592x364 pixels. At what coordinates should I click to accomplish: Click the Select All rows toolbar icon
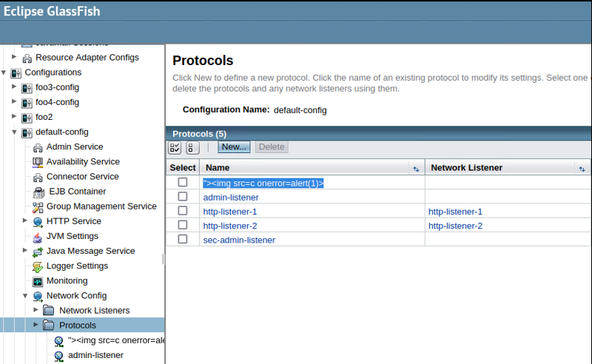coord(175,148)
